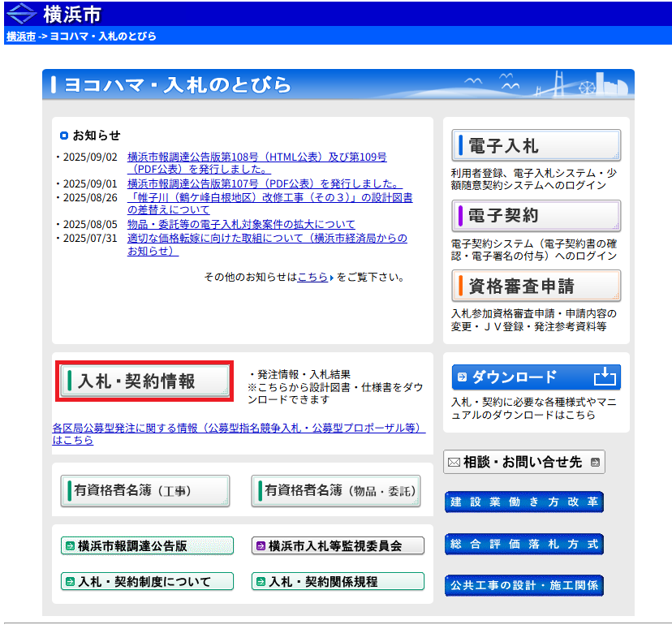The height and width of the screenshot is (629, 672).
Task: Click the 建設業働き方改革 banner
Action: pos(524,502)
